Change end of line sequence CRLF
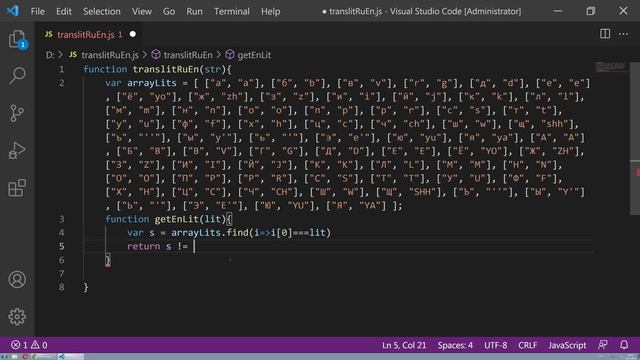 [x=527, y=345]
